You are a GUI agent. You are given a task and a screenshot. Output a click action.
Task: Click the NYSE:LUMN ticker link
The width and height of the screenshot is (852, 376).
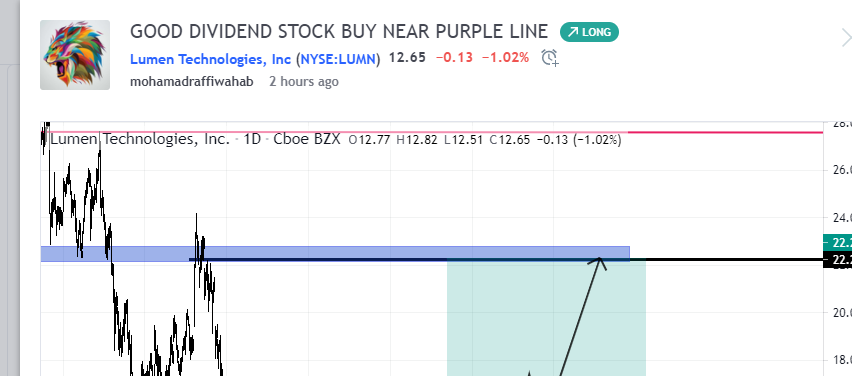tap(339, 59)
